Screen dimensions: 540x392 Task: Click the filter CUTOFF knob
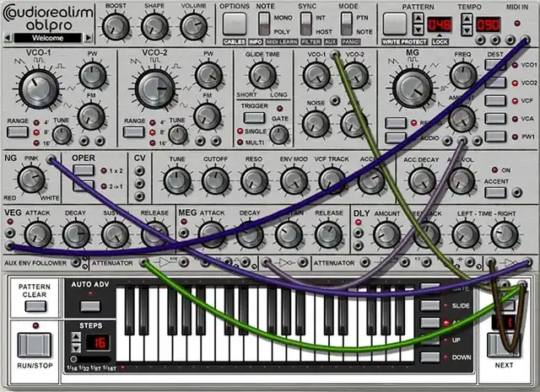(215, 180)
